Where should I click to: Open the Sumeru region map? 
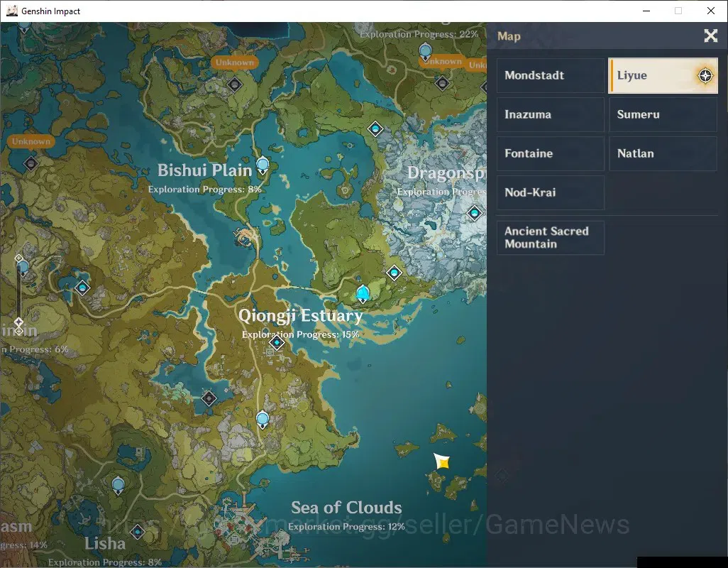[x=663, y=114]
